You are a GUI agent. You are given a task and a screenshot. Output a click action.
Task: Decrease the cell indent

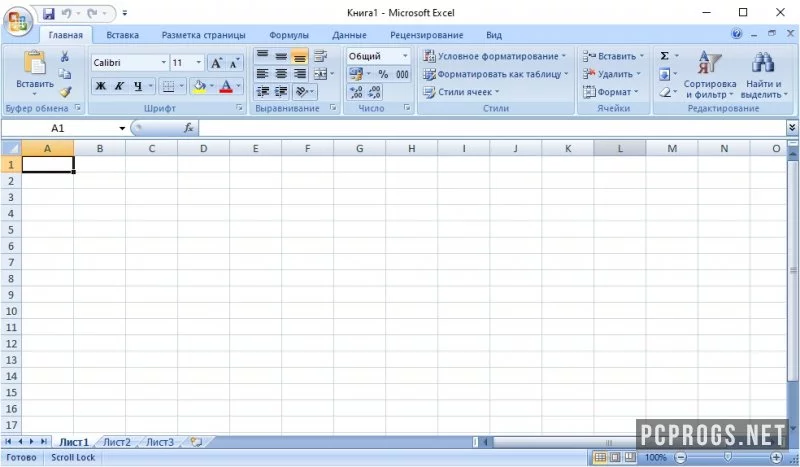[x=262, y=92]
